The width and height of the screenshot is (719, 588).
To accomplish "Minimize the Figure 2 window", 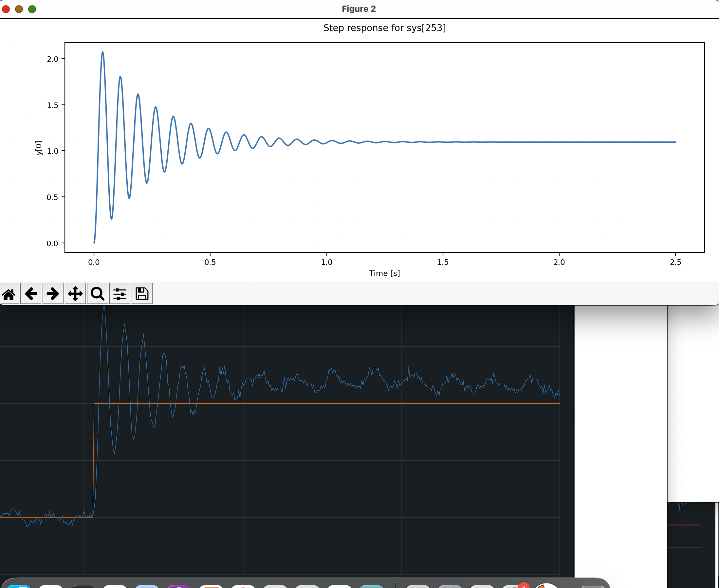I will pyautogui.click(x=19, y=9).
